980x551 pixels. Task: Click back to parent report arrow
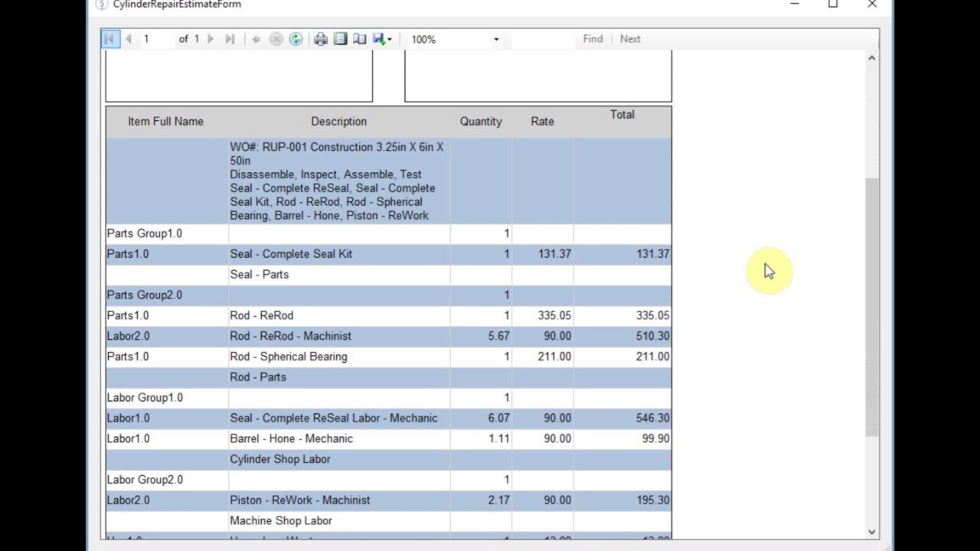[256, 39]
